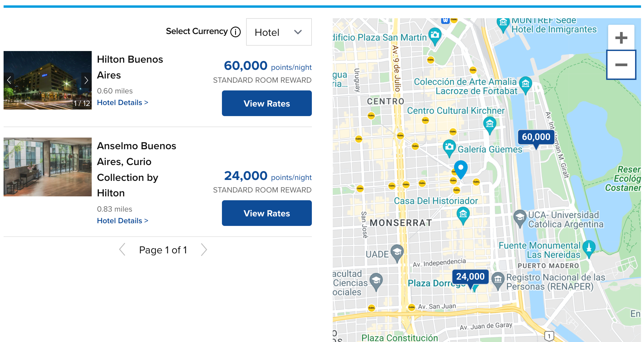View Rates for Anselmo Buenos Aires

click(x=267, y=213)
